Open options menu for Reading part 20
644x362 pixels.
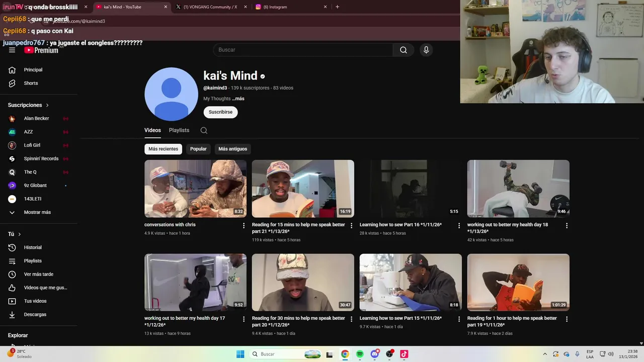tap(351, 319)
